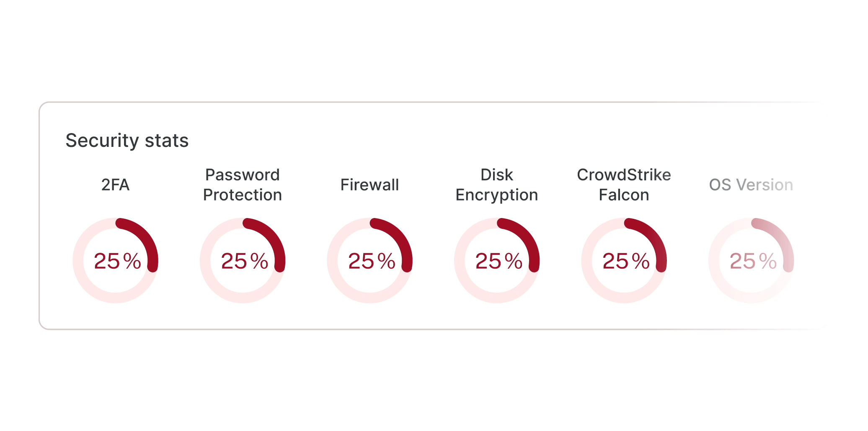This screenshot has width=868, height=431.
Task: Select the faded OS Version label
Action: tap(751, 185)
